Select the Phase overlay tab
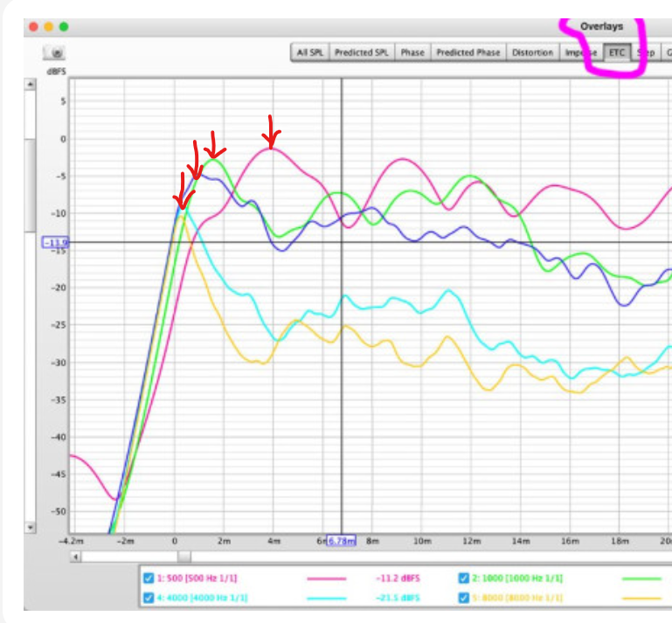 pyautogui.click(x=412, y=52)
